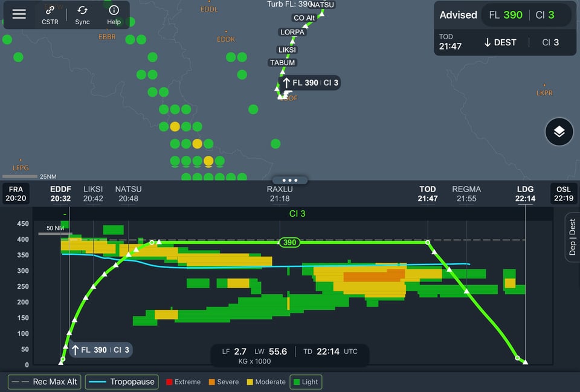Open the Help icon
Image resolution: width=580 pixels, height=392 pixels.
click(x=114, y=15)
